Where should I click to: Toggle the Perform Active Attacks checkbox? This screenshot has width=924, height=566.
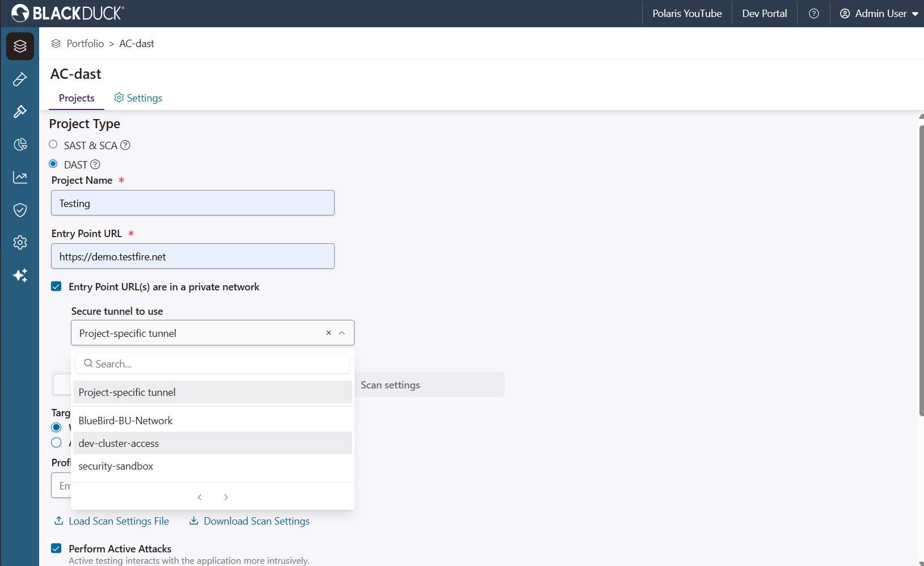point(56,548)
